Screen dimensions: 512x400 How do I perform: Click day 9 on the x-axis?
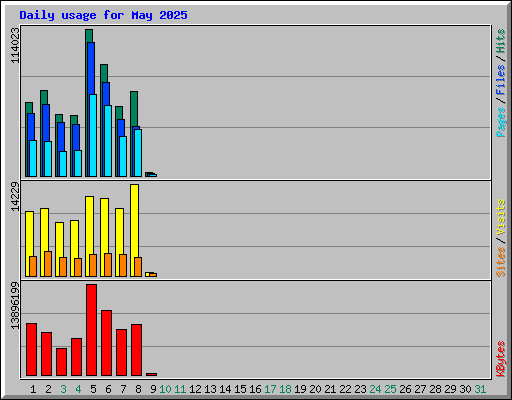click(153, 389)
